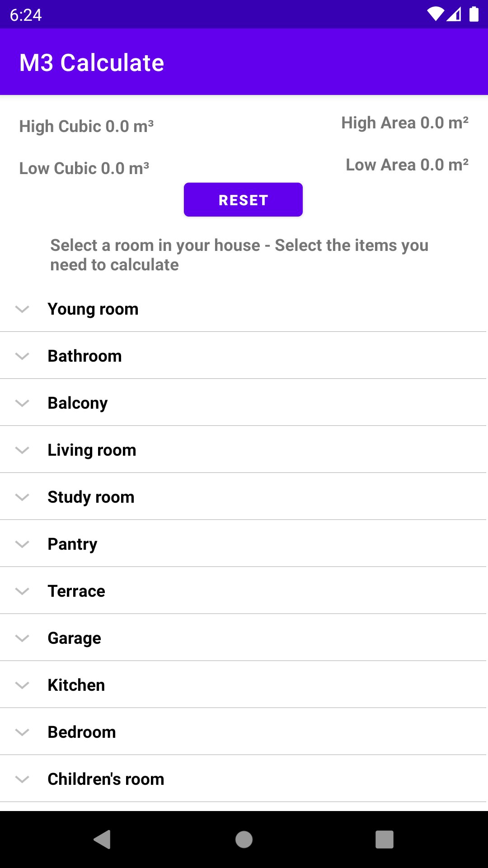Image resolution: width=488 pixels, height=868 pixels.
Task: Click the chevron icon next to Terrace
Action: [22, 591]
